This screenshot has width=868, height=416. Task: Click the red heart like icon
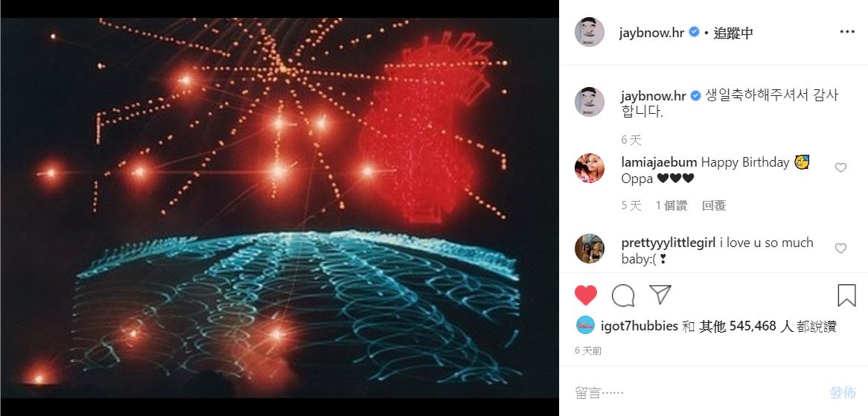pyautogui.click(x=586, y=295)
